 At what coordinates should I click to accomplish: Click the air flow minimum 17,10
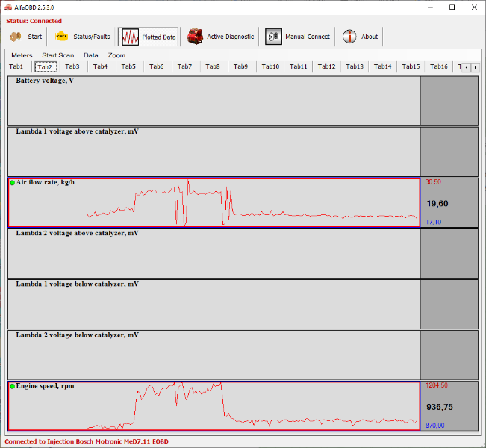click(x=433, y=222)
